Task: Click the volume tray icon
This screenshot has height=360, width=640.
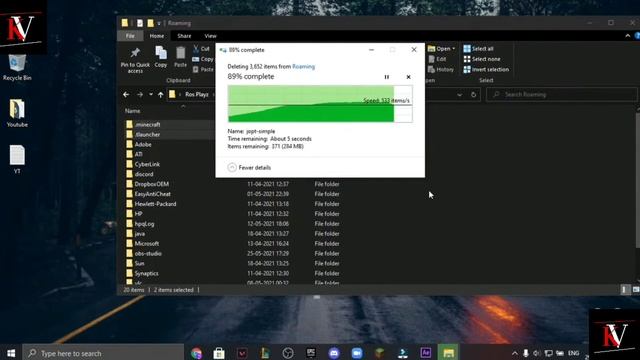Action: coord(537,353)
